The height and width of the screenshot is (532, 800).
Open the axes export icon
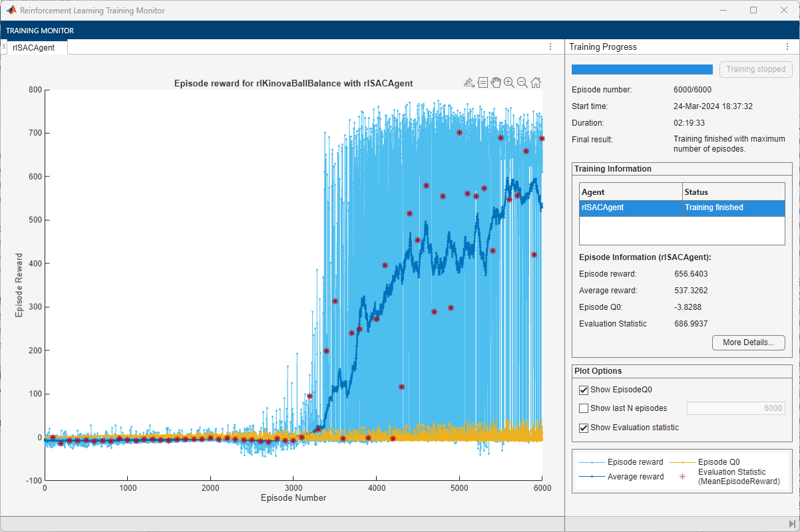(x=469, y=82)
